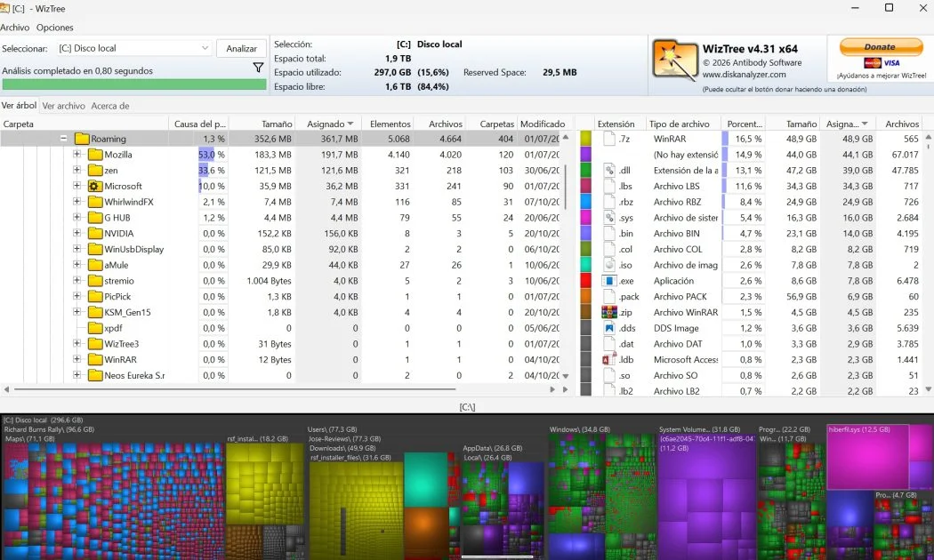Click the yellow .7z color swatch

click(x=585, y=139)
